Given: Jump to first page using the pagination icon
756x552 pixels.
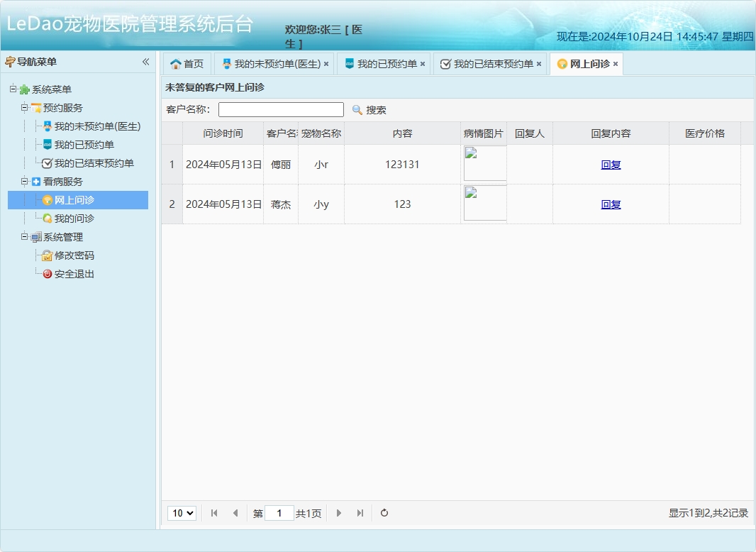Looking at the screenshot, I should pyautogui.click(x=214, y=513).
